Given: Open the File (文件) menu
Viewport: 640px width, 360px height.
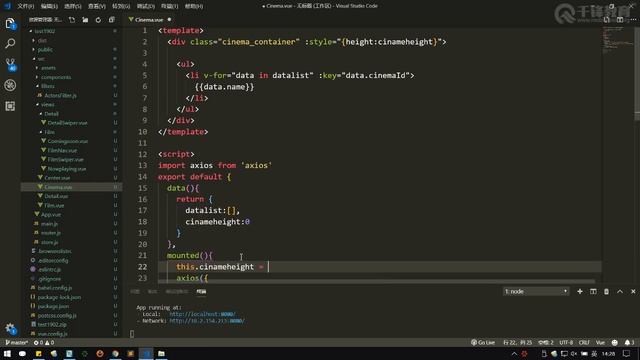Looking at the screenshot, I should coord(25,6).
